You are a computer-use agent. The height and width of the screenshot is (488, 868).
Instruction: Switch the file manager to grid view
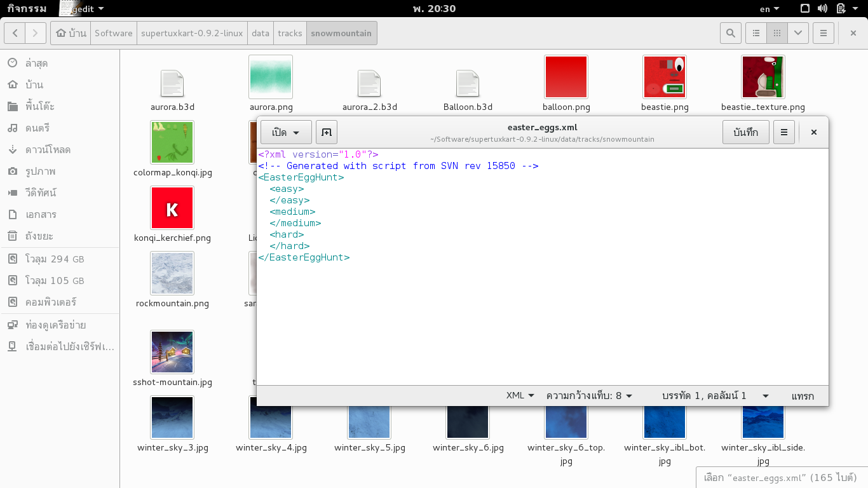click(776, 33)
